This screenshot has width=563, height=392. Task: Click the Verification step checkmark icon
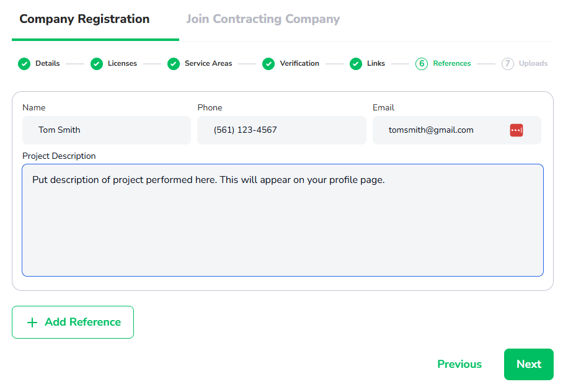tap(268, 64)
